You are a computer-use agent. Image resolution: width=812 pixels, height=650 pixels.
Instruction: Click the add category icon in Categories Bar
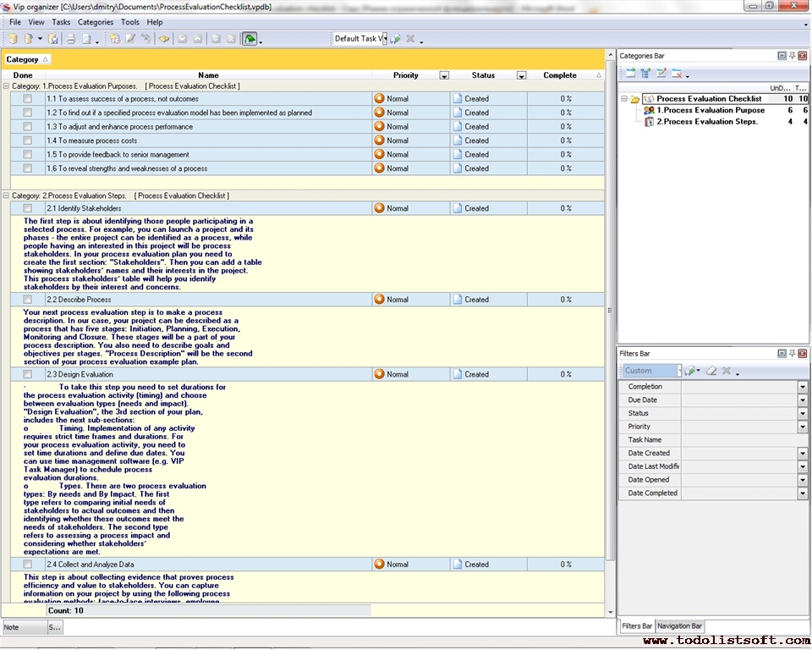631,74
